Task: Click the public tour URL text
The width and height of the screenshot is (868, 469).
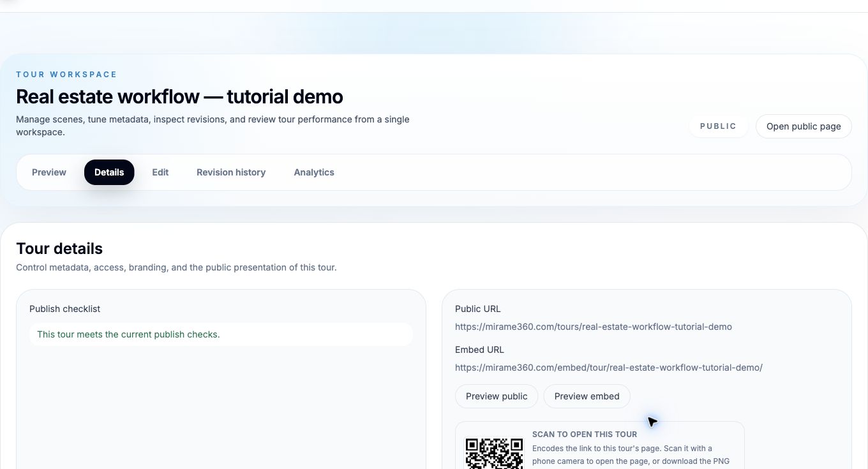Action: tap(594, 327)
